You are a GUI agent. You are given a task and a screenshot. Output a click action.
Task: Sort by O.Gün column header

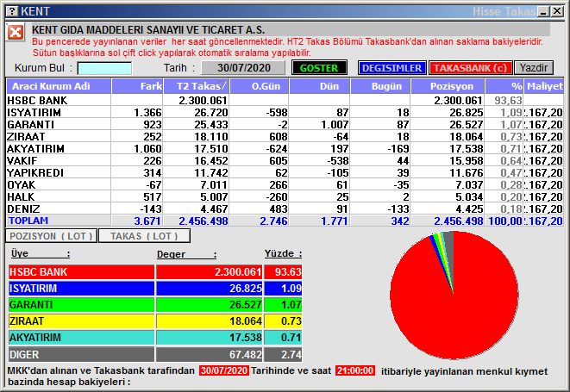[260, 86]
